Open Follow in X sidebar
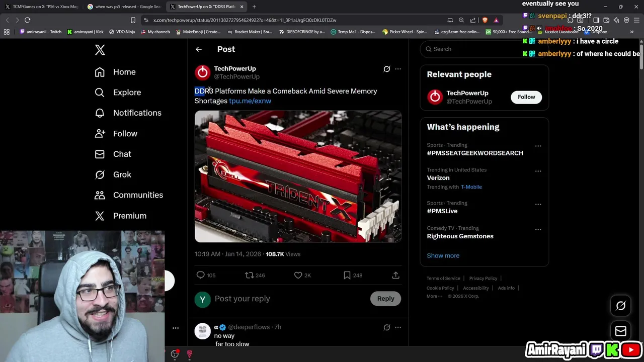The image size is (644, 362). coord(116,134)
